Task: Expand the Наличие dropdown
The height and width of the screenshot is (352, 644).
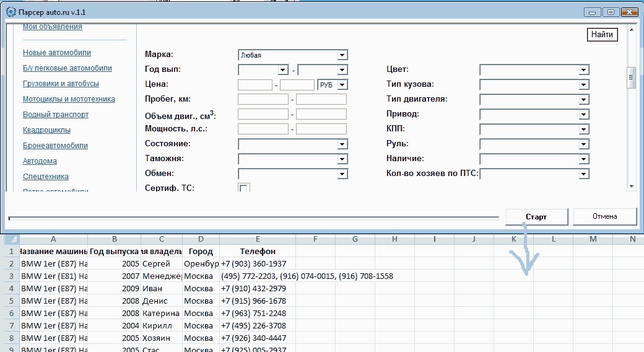Action: point(583,159)
